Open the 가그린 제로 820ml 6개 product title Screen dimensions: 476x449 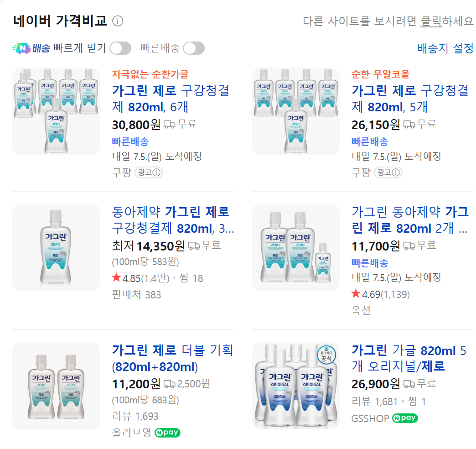coord(171,99)
